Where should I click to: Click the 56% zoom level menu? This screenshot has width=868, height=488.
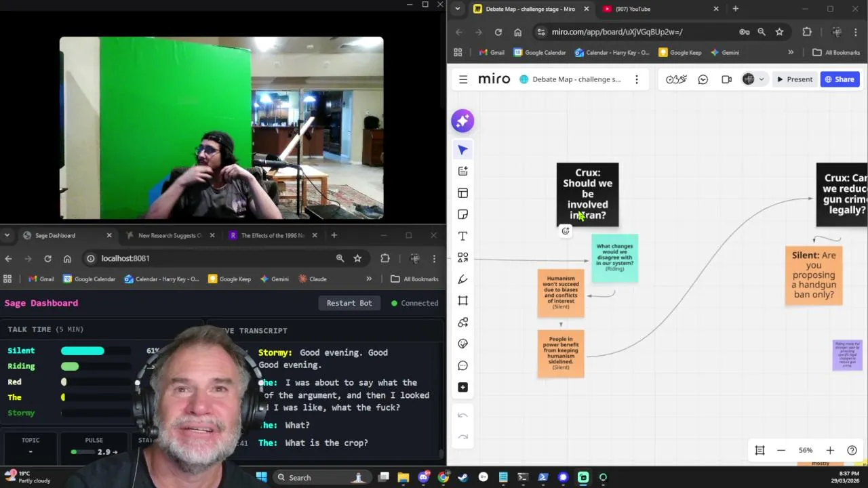(806, 450)
